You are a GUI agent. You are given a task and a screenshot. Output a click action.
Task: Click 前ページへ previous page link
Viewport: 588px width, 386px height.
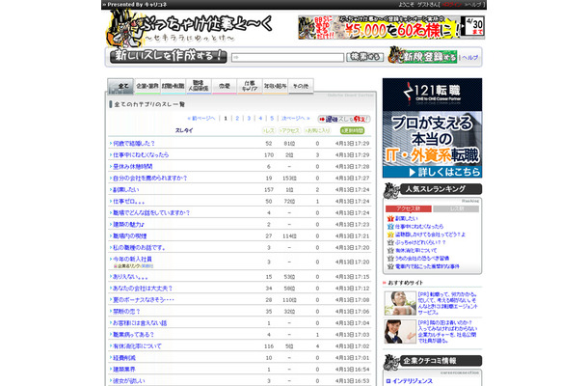click(x=201, y=119)
